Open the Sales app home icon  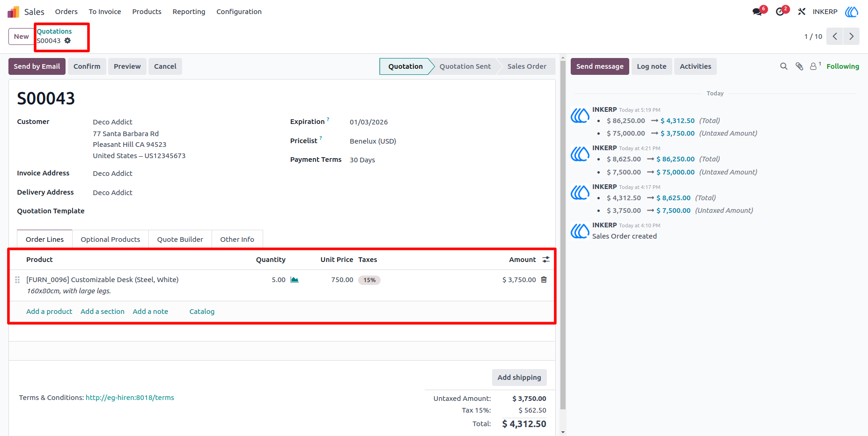(x=13, y=12)
